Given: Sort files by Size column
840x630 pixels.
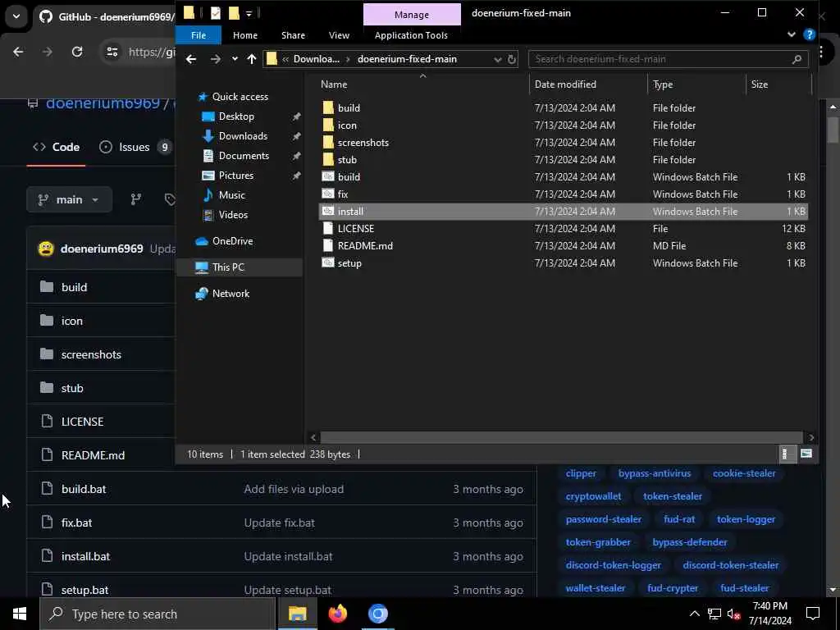Looking at the screenshot, I should click(759, 84).
